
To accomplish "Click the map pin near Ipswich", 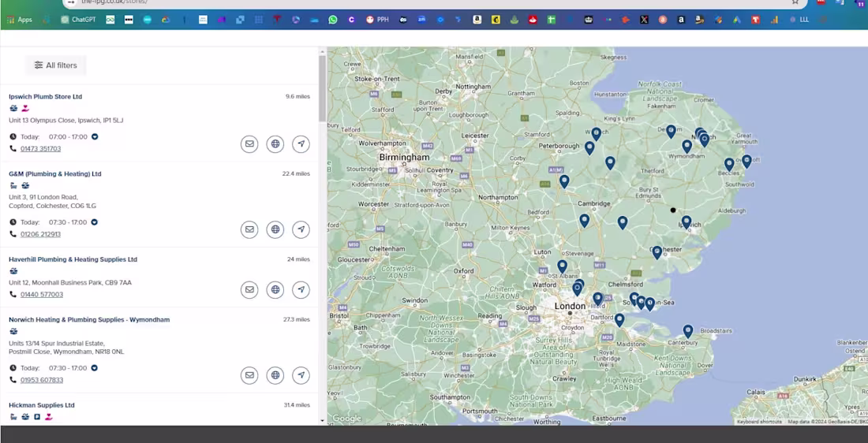I will [x=687, y=221].
